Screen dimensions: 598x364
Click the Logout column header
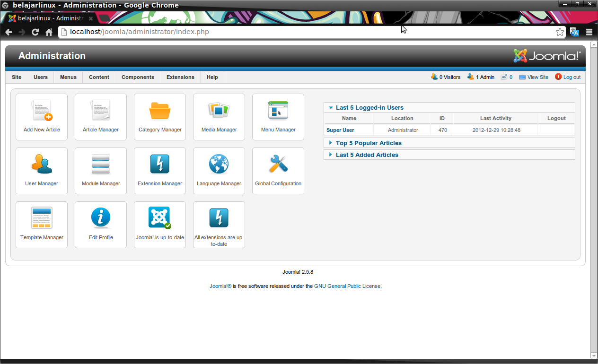pos(556,118)
